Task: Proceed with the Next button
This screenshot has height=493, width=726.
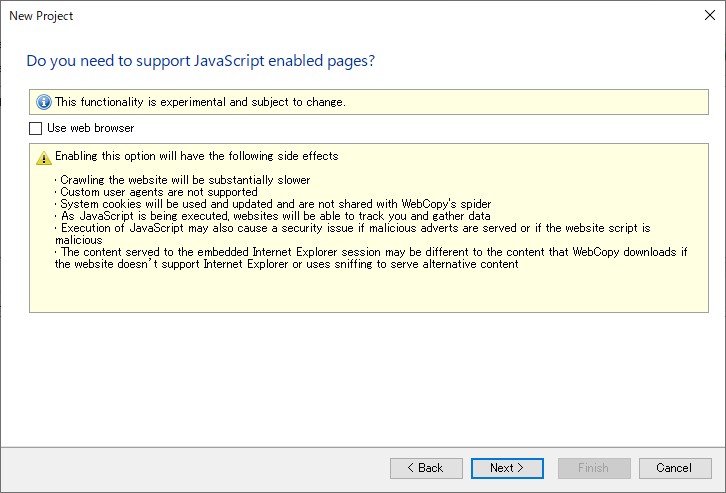Action: [507, 468]
